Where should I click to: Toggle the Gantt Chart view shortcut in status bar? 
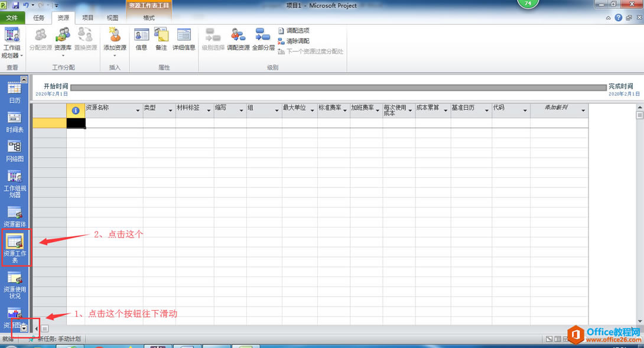click(548, 339)
